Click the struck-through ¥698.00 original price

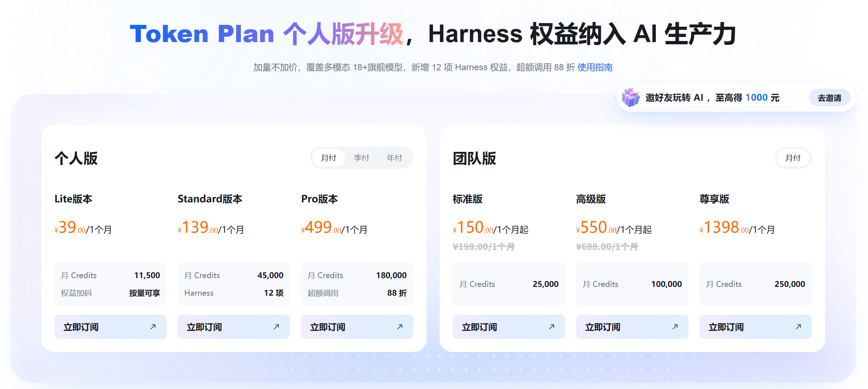tap(607, 247)
